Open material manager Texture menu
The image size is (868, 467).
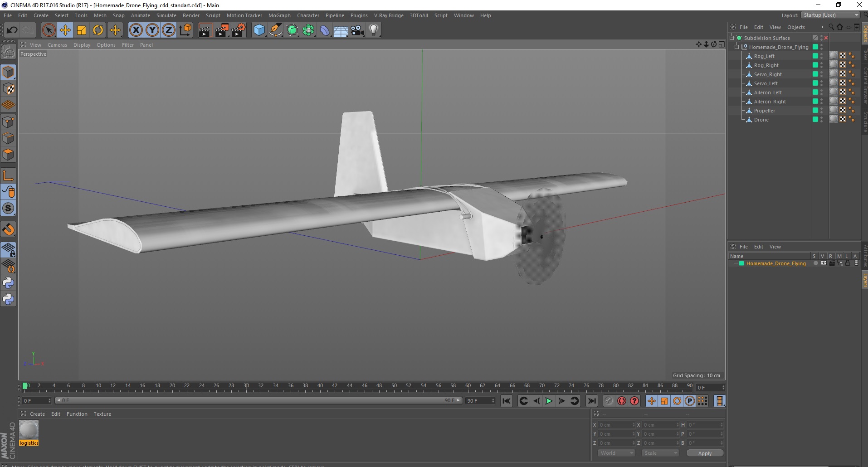click(x=102, y=414)
